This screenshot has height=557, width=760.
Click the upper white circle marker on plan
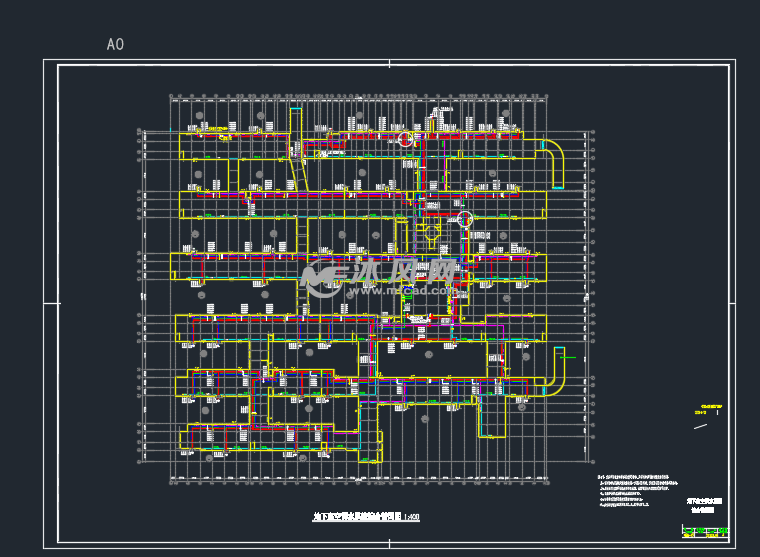tap(406, 139)
